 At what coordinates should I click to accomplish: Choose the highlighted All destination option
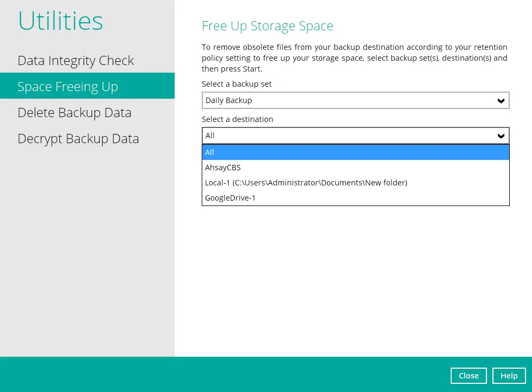pos(355,152)
